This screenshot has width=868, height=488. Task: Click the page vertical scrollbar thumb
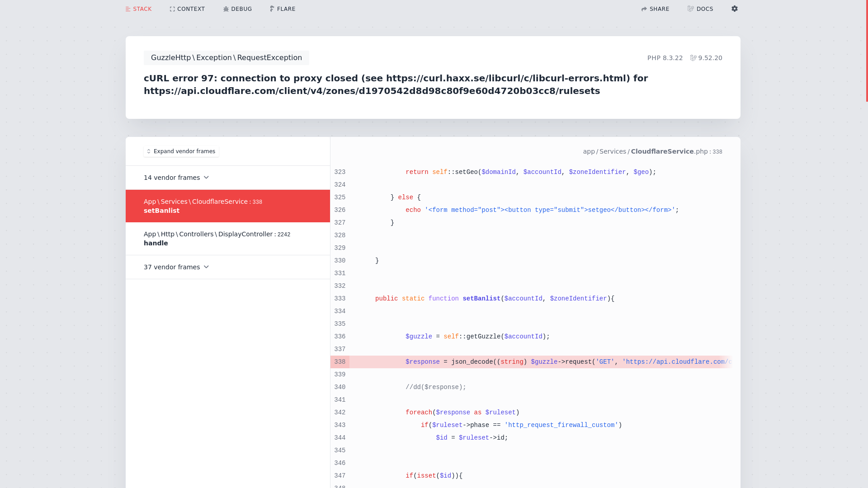[x=867, y=51]
